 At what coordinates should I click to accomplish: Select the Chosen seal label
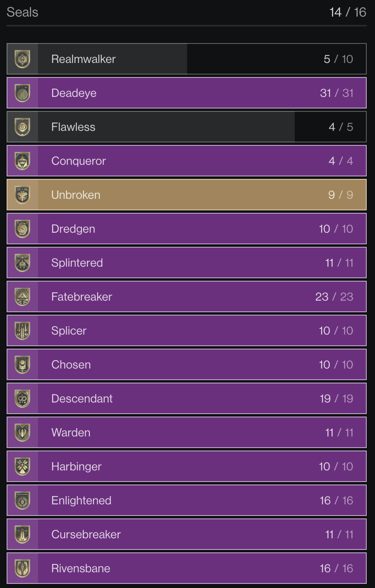(x=71, y=364)
